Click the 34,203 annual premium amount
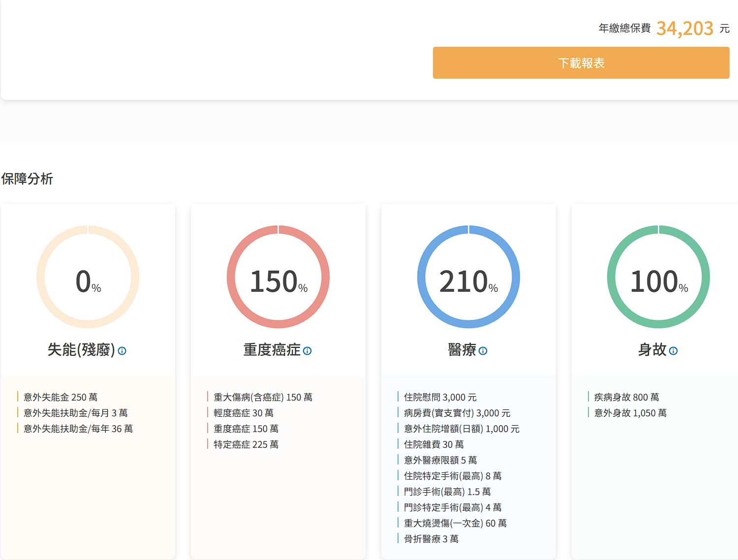This screenshot has width=738, height=560. tap(684, 29)
